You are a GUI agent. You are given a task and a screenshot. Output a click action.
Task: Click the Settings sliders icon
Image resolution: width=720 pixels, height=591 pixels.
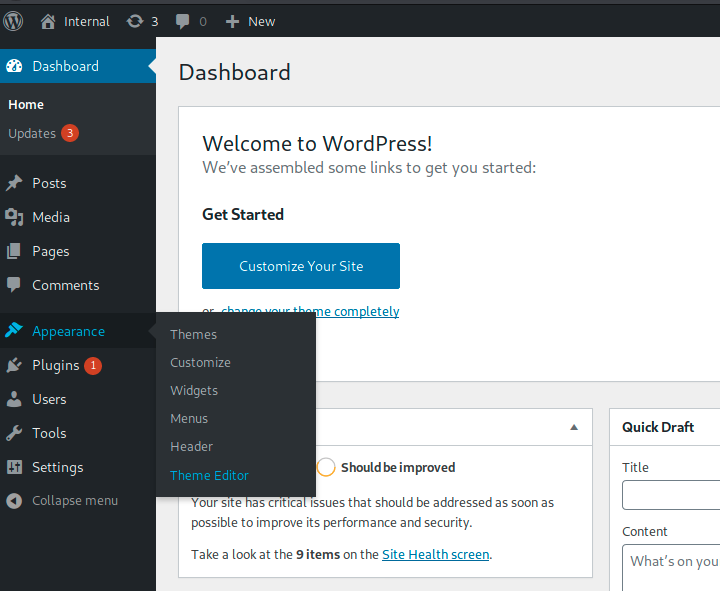pos(14,467)
